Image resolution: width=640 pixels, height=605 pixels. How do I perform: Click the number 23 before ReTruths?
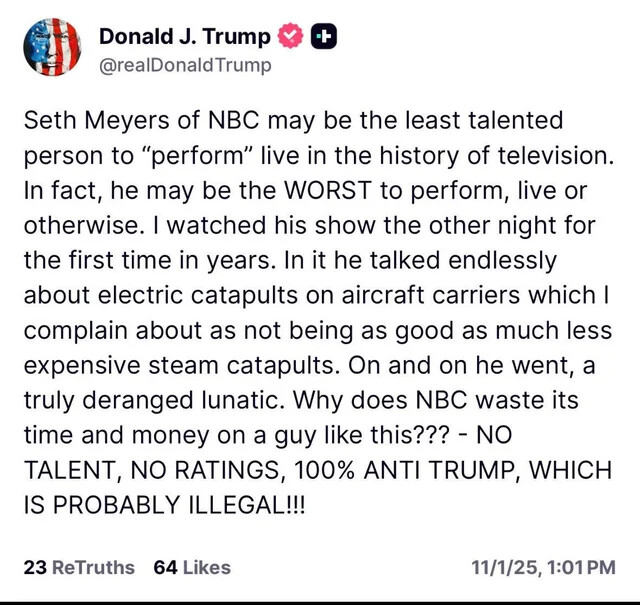tap(35, 567)
